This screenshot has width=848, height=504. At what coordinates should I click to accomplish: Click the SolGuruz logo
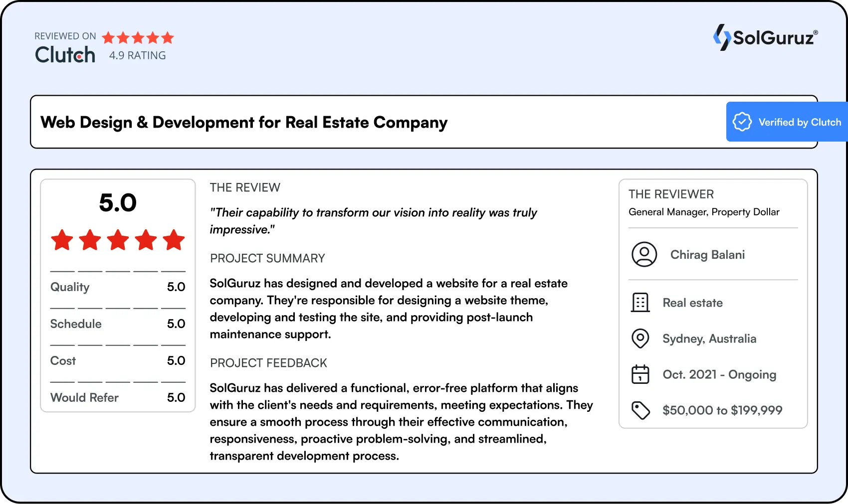pos(765,37)
